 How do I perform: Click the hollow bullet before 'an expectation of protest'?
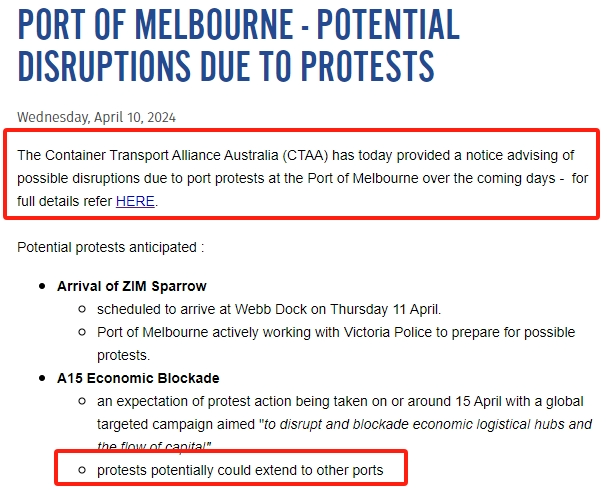(x=82, y=401)
